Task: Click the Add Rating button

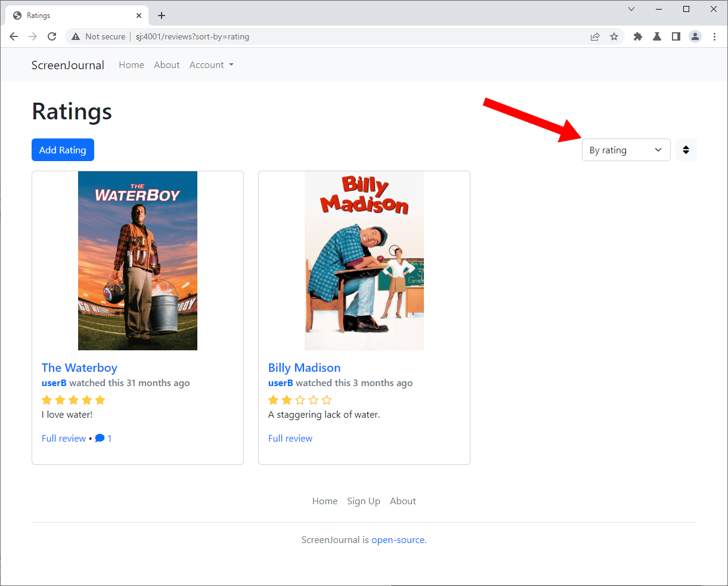Action: [x=63, y=150]
